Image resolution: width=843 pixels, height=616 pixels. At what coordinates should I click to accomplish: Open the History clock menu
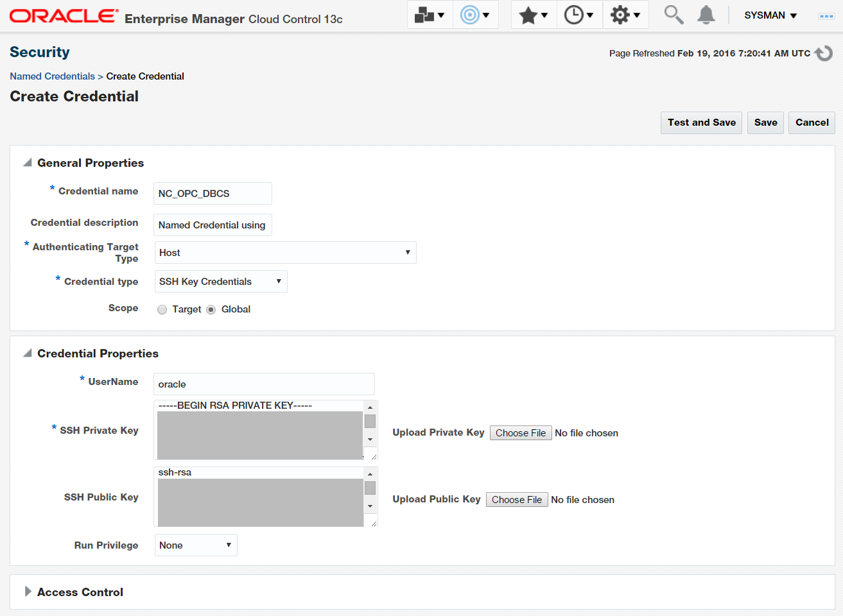(579, 15)
